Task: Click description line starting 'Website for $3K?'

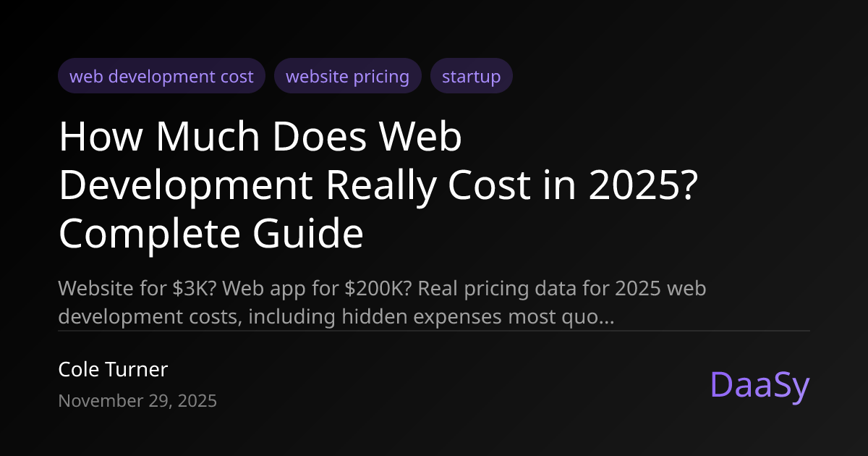Action: pos(382,289)
